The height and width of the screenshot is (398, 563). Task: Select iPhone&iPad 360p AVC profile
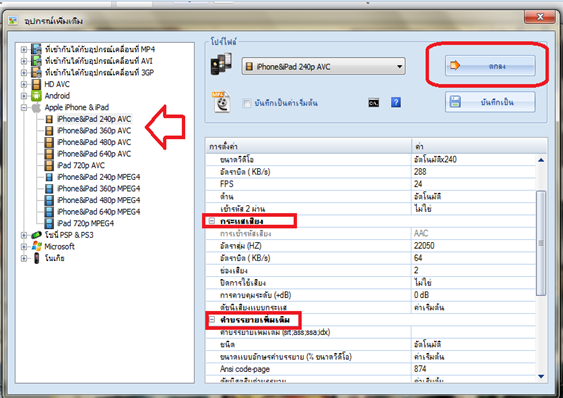[x=94, y=131]
